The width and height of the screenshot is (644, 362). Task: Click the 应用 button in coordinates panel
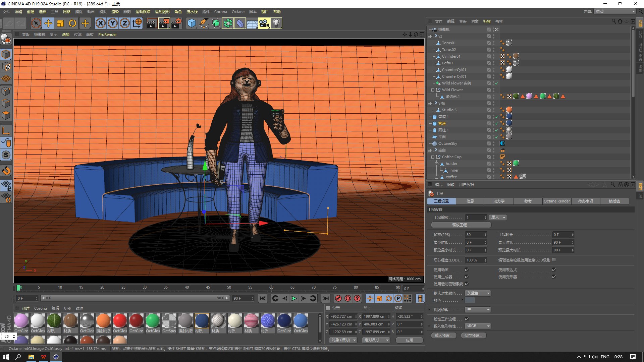click(x=409, y=340)
